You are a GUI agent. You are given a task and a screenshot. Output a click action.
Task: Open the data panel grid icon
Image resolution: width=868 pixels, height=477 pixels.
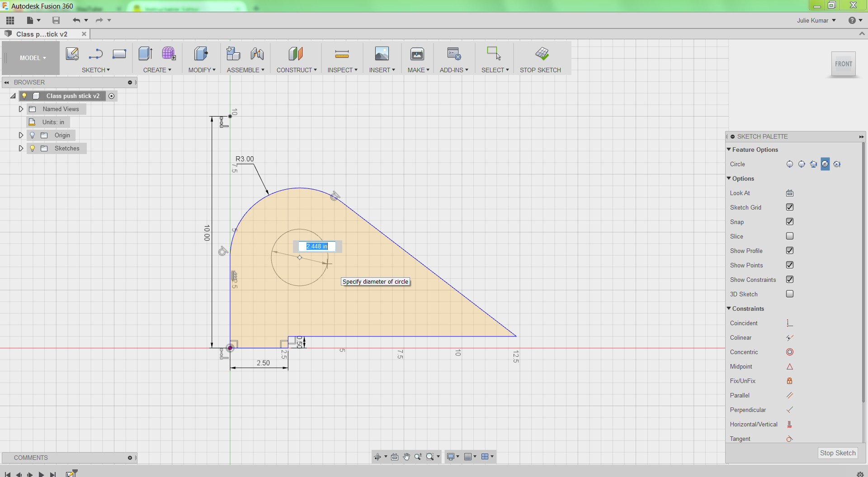(x=10, y=20)
